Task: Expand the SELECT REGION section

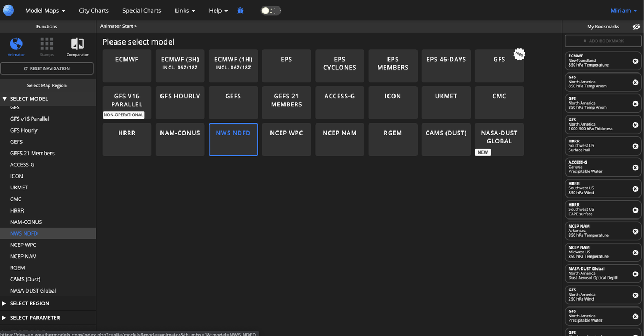Action: tap(48, 303)
